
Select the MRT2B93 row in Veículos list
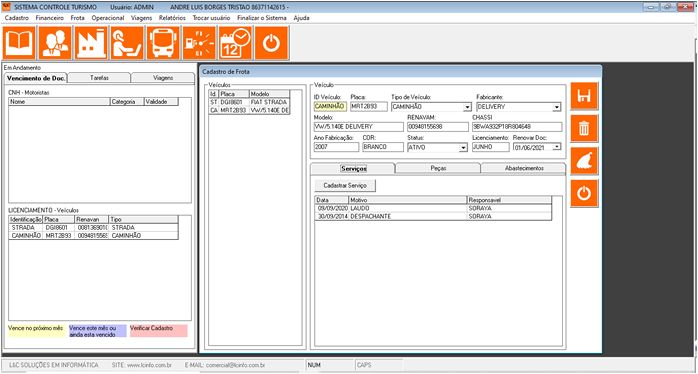249,110
